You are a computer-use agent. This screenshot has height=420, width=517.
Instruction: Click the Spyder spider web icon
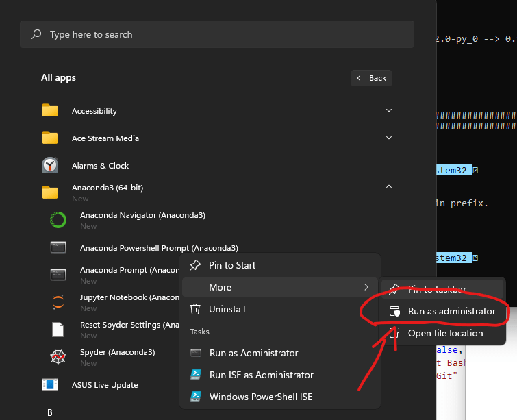coord(58,357)
